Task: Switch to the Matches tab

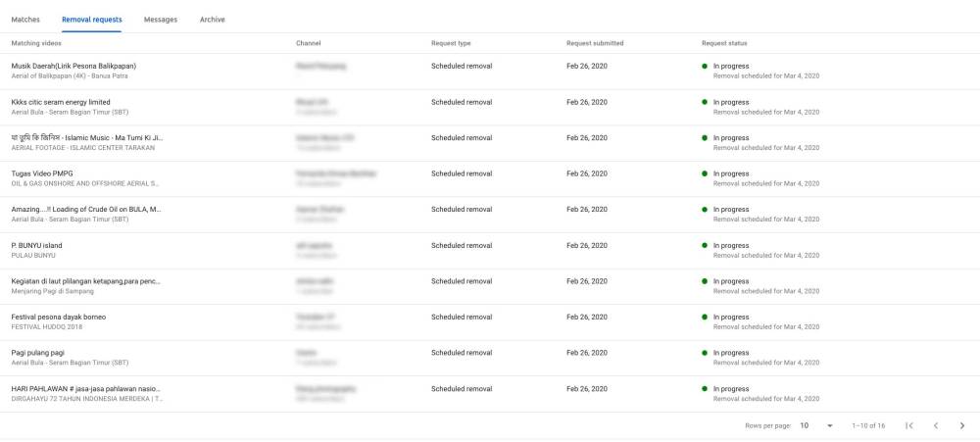Action: click(x=25, y=20)
